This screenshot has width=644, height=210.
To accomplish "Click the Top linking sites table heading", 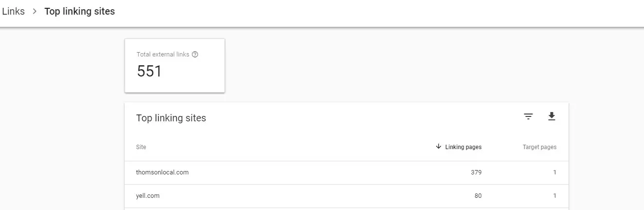I will tap(171, 118).
